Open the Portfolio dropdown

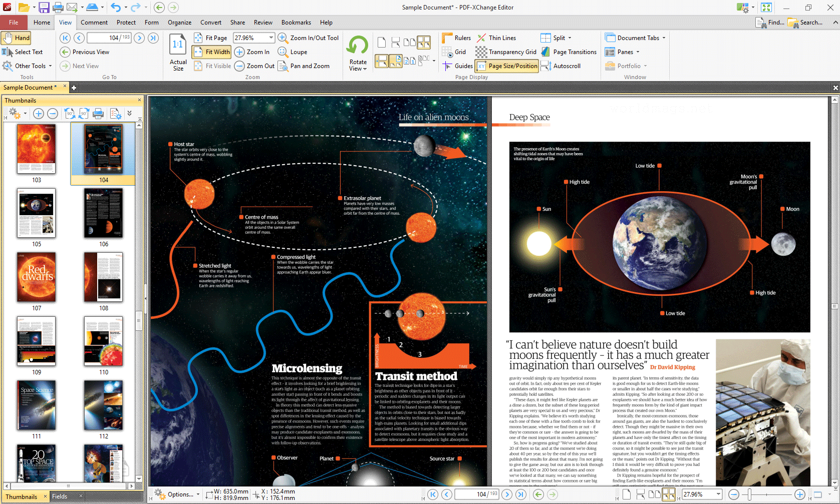point(626,66)
